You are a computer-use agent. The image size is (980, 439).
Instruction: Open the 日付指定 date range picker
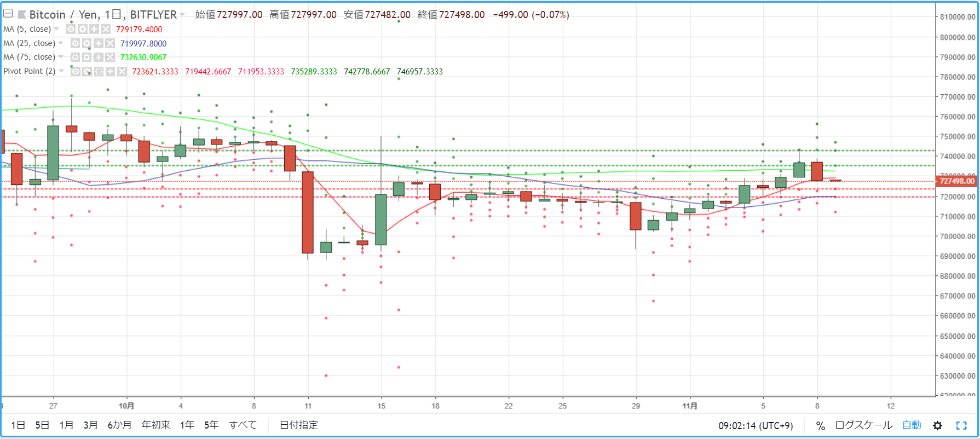point(298,425)
